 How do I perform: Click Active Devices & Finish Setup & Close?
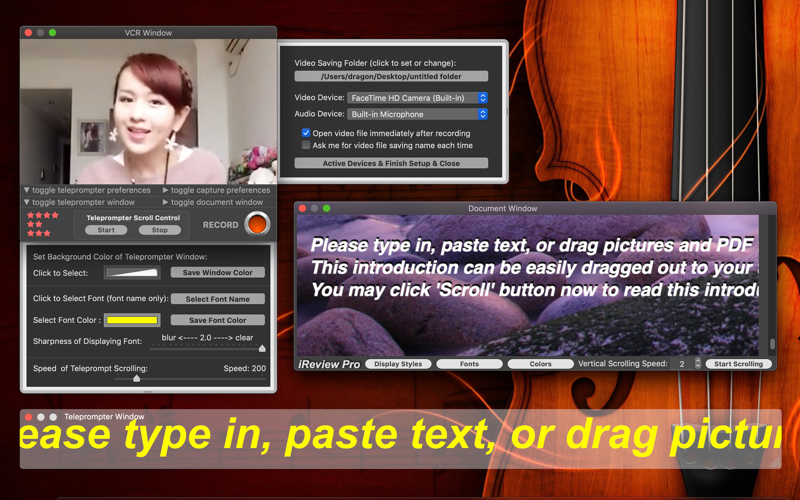point(391,163)
